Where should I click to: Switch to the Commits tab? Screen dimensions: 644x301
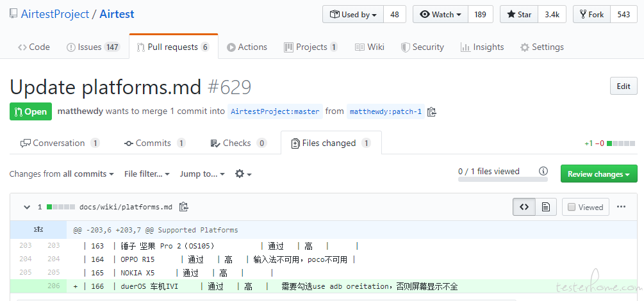(x=155, y=143)
